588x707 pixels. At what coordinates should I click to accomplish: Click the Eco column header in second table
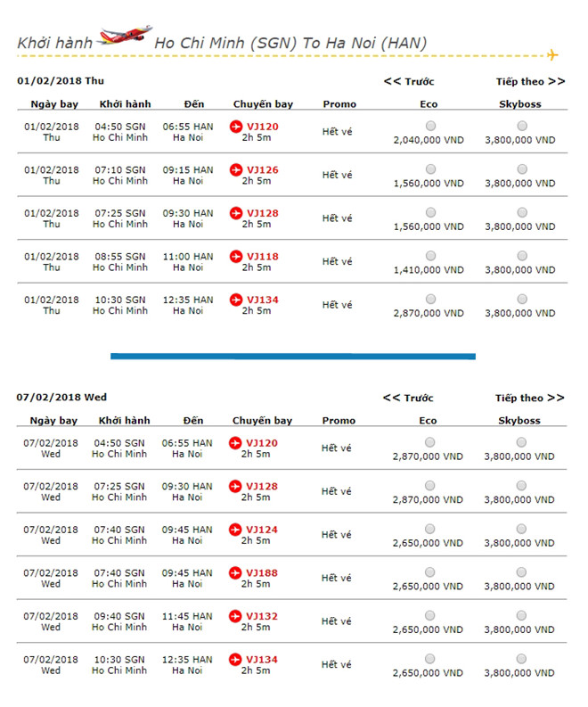429,421
